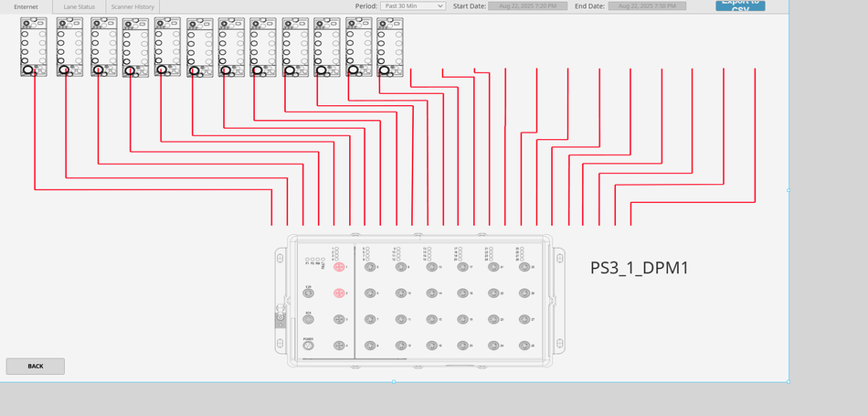
Task: Click port 20 on the DPM switch
Action: (462, 345)
